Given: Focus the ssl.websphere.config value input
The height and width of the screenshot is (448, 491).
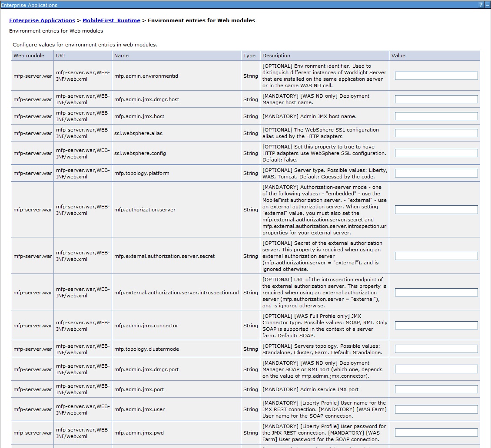Looking at the screenshot, I should click(436, 153).
